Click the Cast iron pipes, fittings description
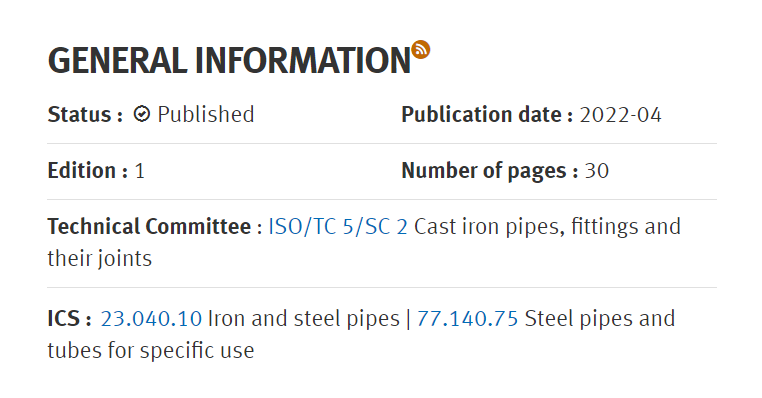762x398 pixels. click(547, 227)
